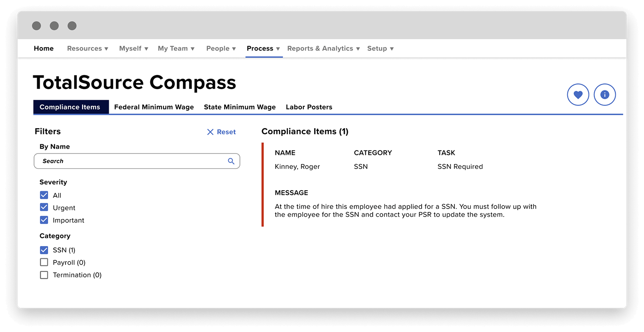Click the Category section label in Filters
Screen dimensions: 644x332
pyautogui.click(x=55, y=236)
